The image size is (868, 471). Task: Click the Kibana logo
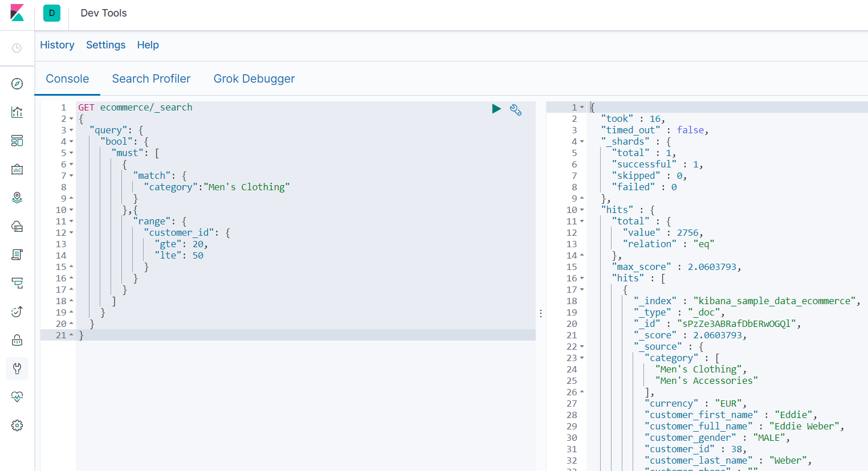tap(17, 13)
